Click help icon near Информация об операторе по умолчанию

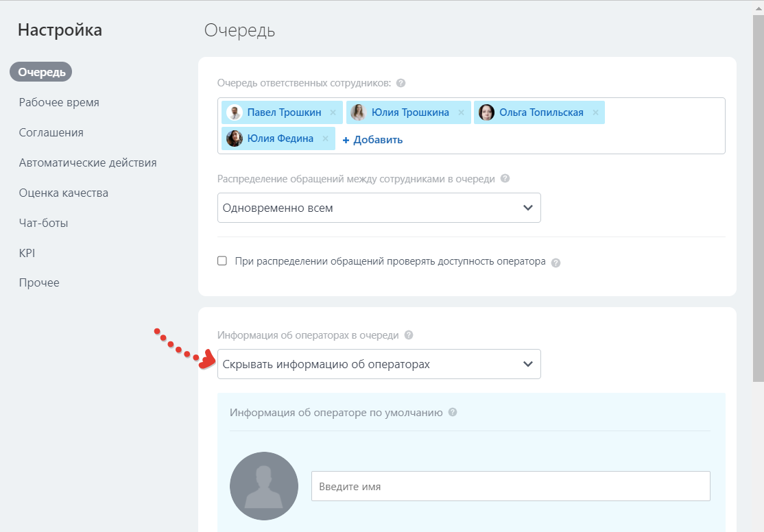pyautogui.click(x=453, y=413)
